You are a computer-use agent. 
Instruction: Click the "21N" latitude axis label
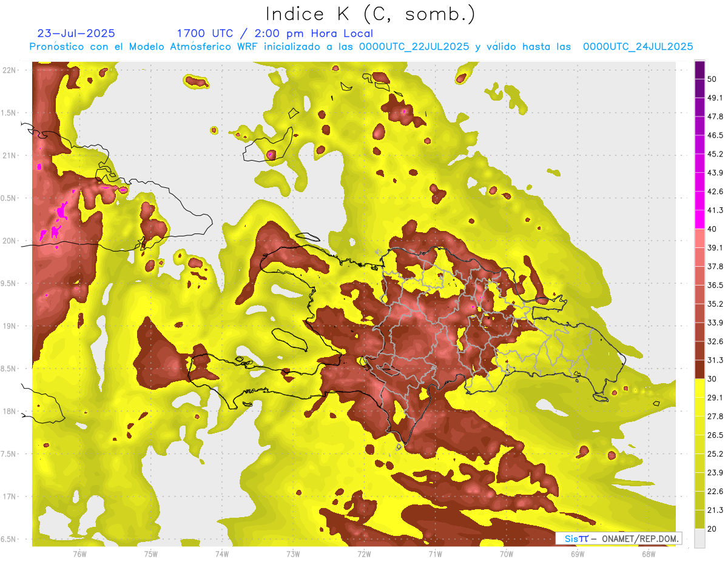[x=10, y=155]
